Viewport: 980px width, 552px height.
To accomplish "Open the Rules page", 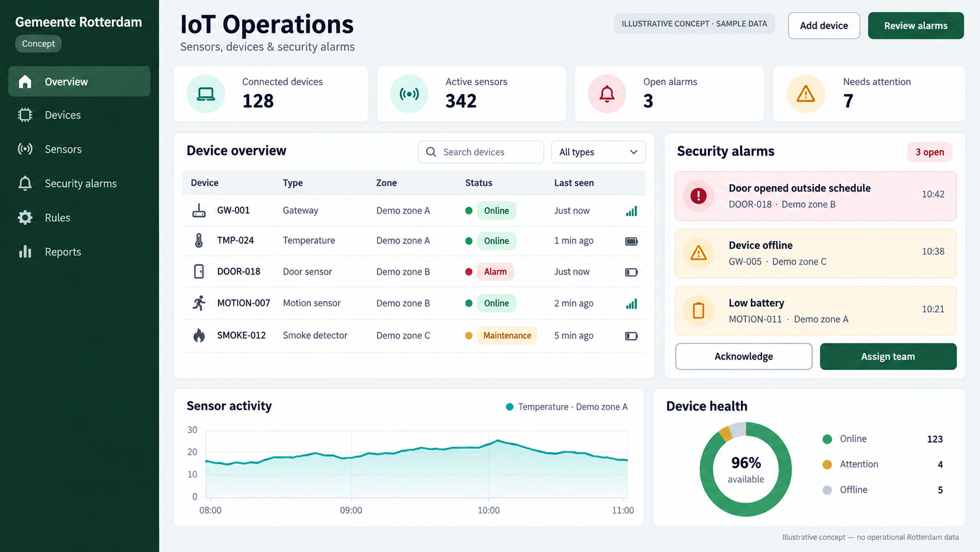I will coord(79,218).
